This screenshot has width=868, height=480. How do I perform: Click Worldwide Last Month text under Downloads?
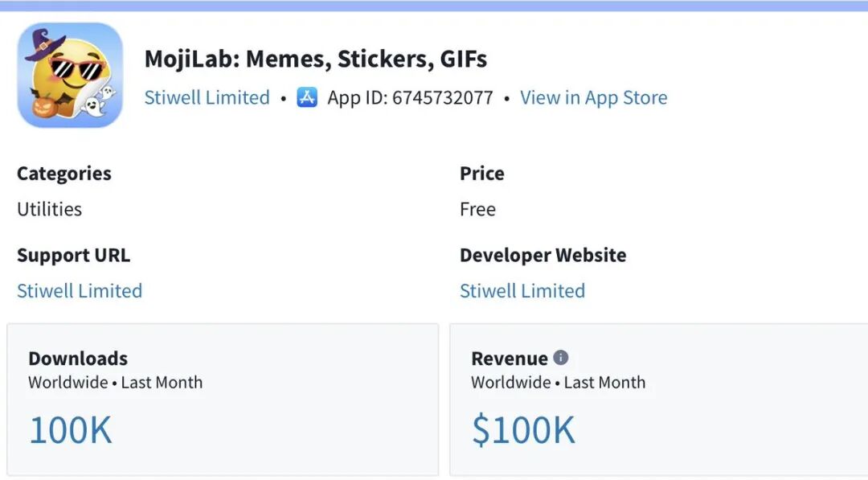(x=115, y=383)
